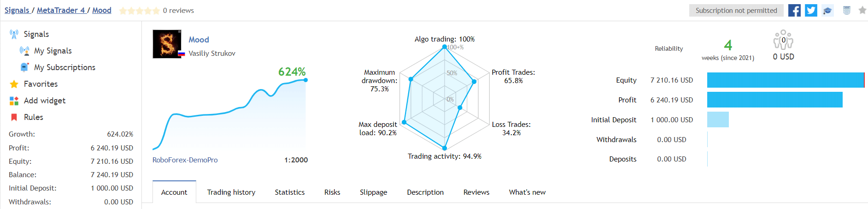Open the Risks tab
This screenshot has height=209, width=868.
point(332,192)
